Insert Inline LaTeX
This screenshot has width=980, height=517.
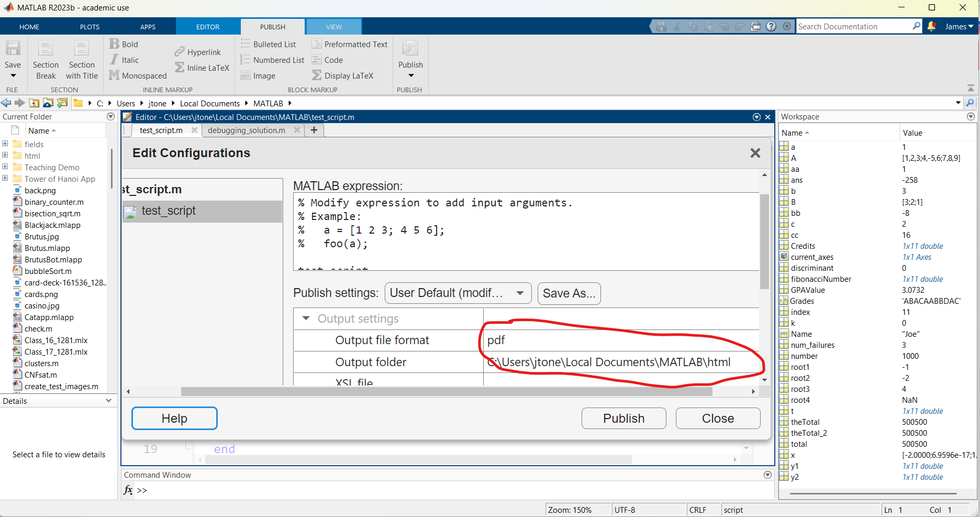(202, 68)
